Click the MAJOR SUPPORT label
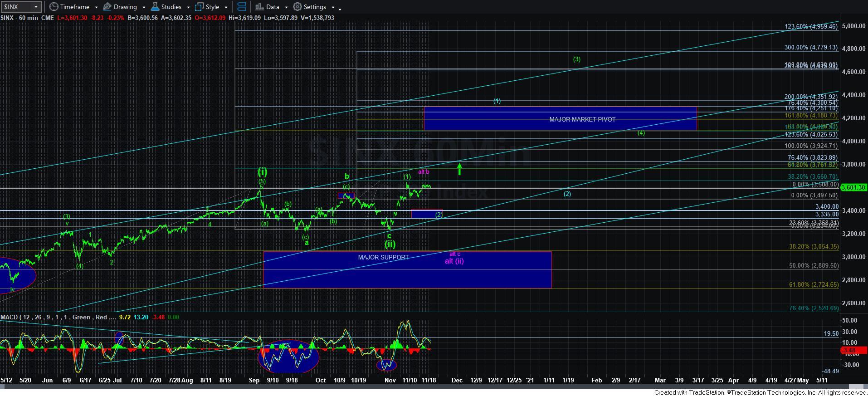 pyautogui.click(x=383, y=257)
